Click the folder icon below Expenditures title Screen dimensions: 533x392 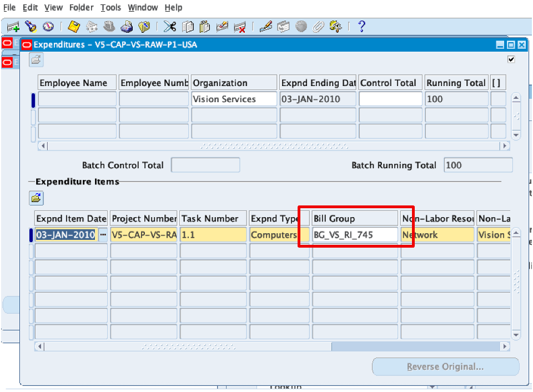click(36, 60)
